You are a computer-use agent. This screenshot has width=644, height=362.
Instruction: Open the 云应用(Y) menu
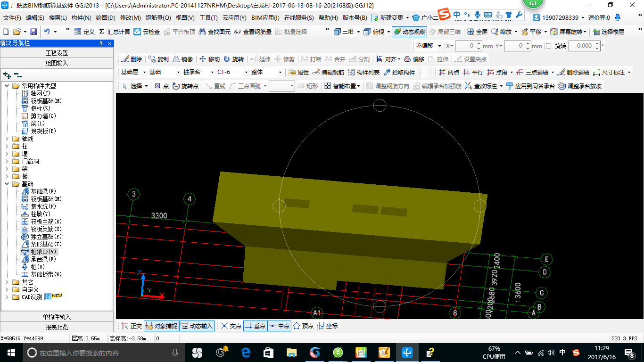coord(234,17)
